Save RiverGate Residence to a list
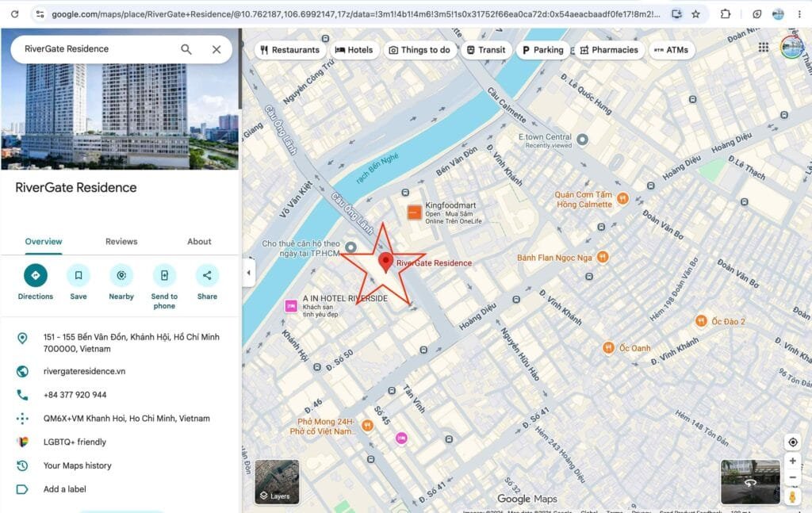 click(79, 281)
